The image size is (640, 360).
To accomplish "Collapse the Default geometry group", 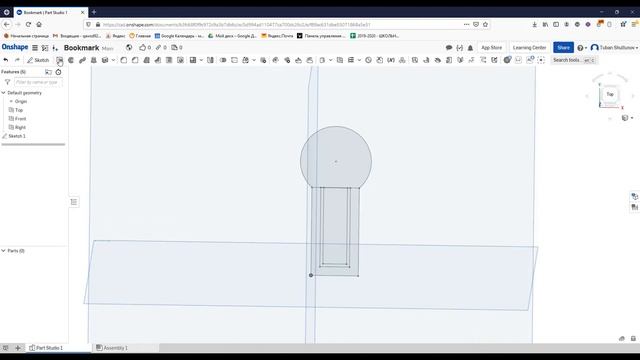I will pyautogui.click(x=3, y=93).
